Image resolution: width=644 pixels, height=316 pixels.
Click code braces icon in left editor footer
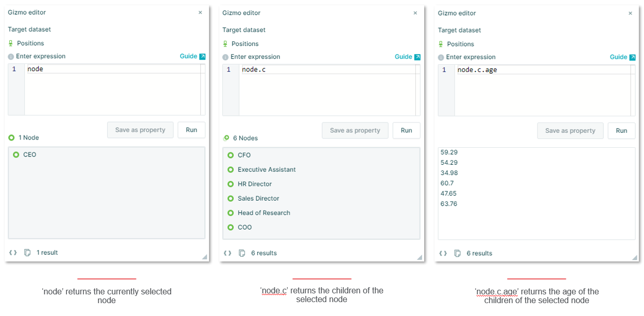pos(13,253)
